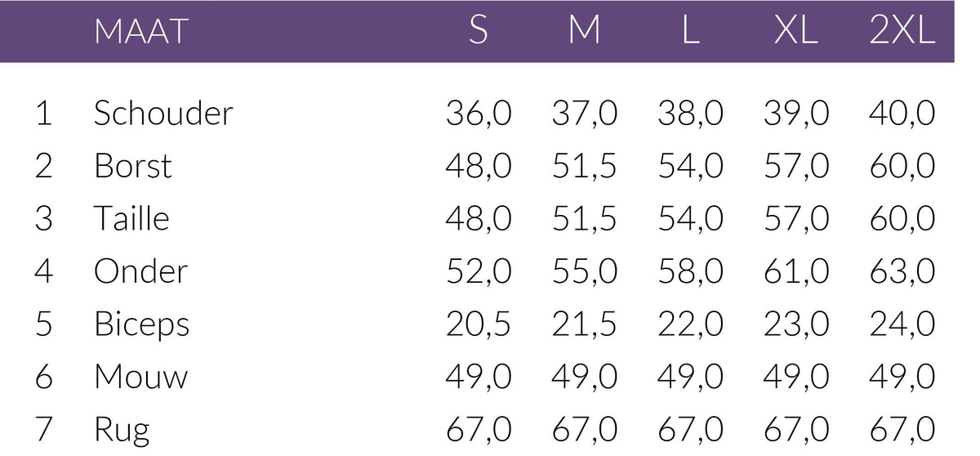Choose the XL size column header
This screenshot has height=456, width=980.
pyautogui.click(x=795, y=31)
